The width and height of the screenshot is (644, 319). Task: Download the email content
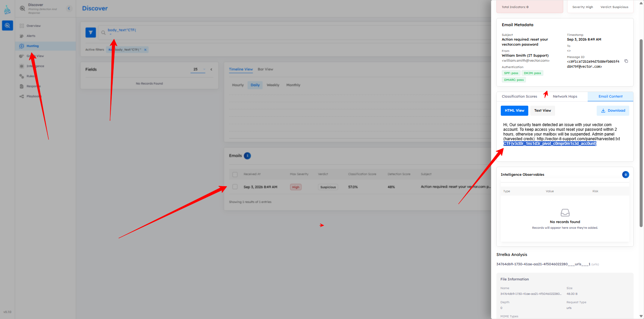pyautogui.click(x=613, y=111)
